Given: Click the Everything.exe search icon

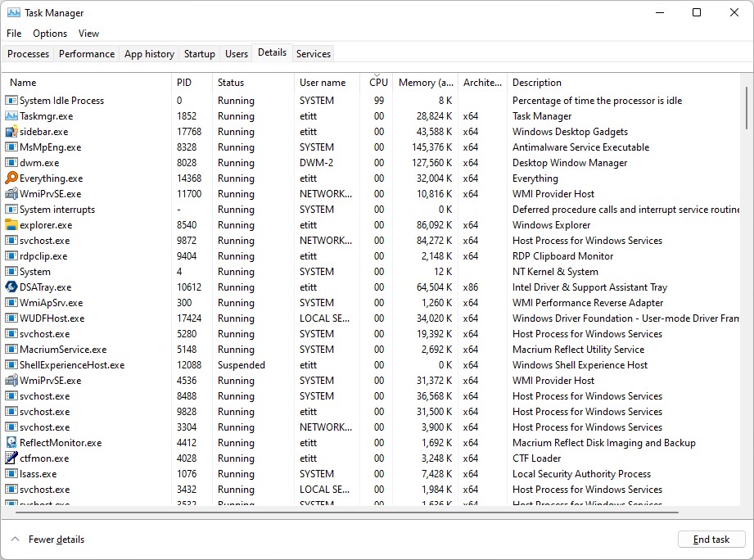Looking at the screenshot, I should (x=11, y=178).
